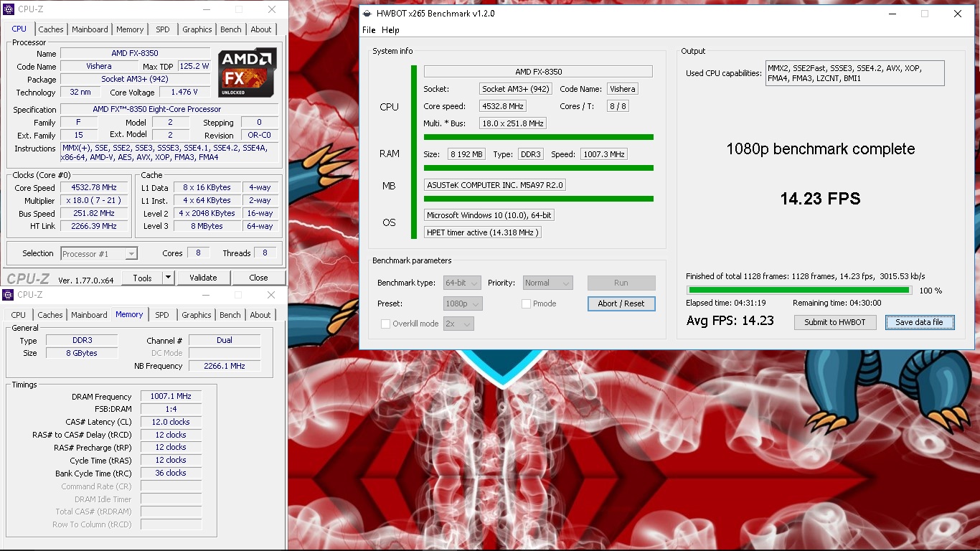Click the Validate button in CPU-Z
Viewport: 980px width, 551px height.
point(203,278)
